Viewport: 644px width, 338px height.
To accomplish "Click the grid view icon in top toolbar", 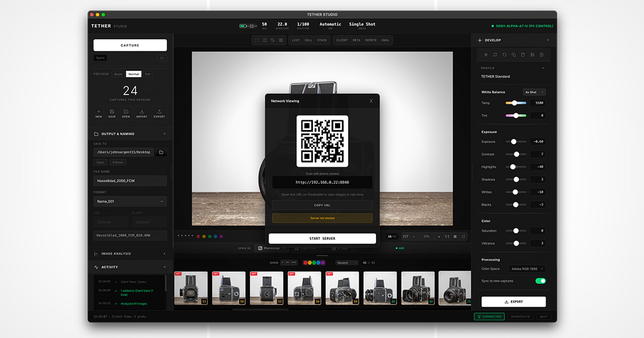I will tap(281, 40).
